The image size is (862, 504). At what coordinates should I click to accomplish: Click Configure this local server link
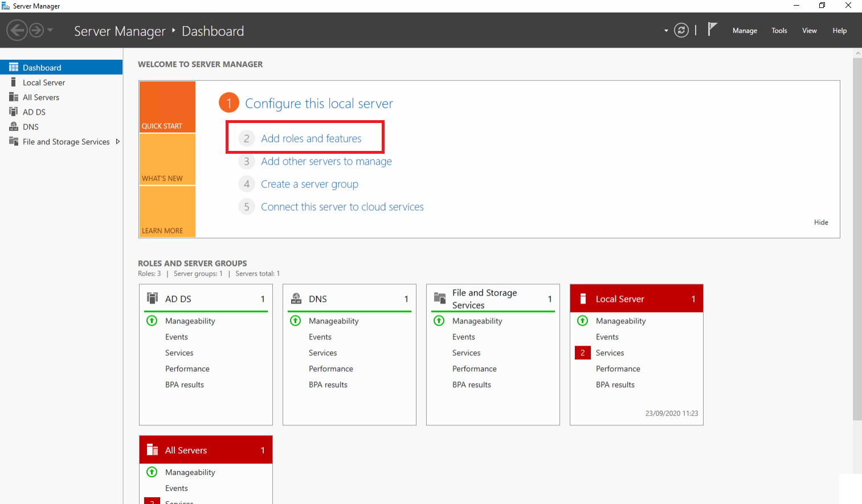click(x=319, y=104)
